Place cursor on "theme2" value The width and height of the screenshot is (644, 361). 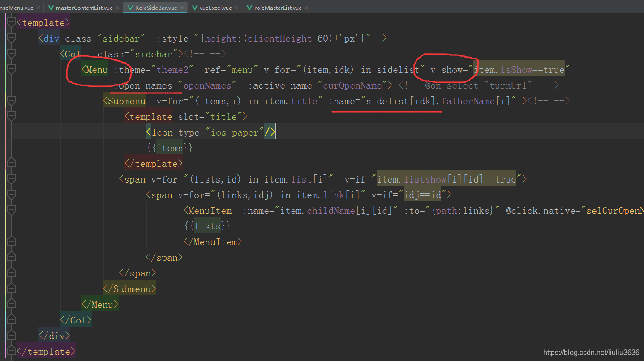pos(172,70)
